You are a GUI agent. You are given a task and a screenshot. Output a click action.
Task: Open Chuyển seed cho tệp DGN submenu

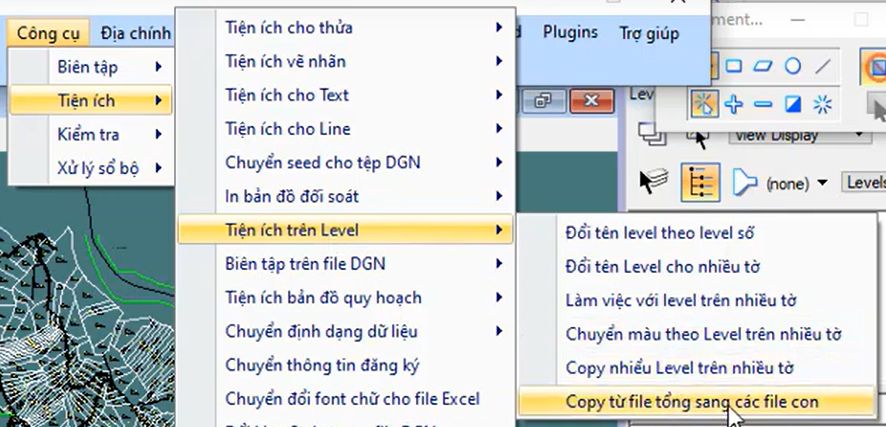tap(345, 163)
